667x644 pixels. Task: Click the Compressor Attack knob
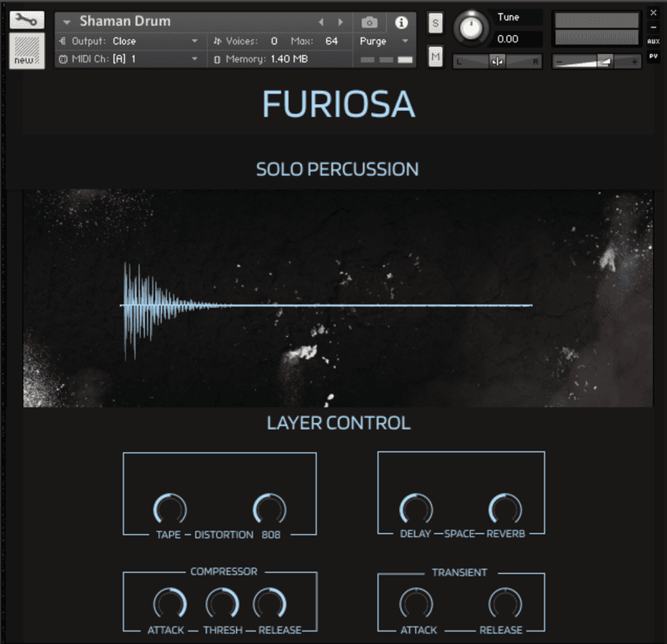(170, 604)
